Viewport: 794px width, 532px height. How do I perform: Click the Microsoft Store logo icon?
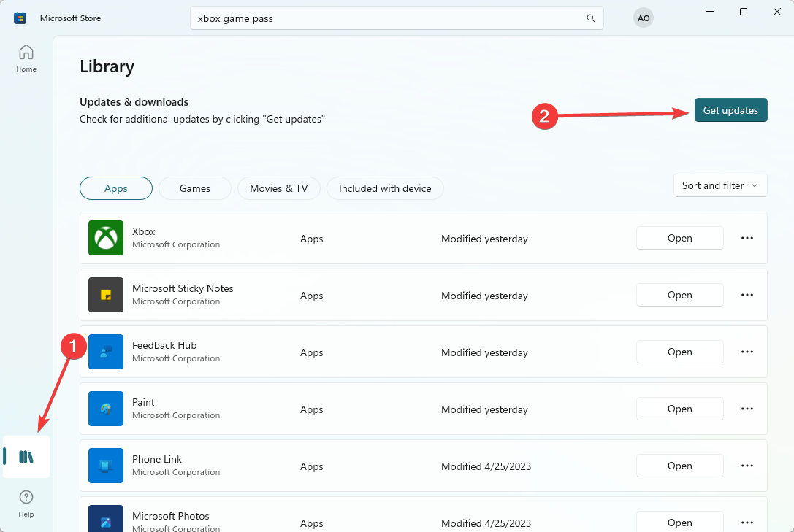(20, 18)
